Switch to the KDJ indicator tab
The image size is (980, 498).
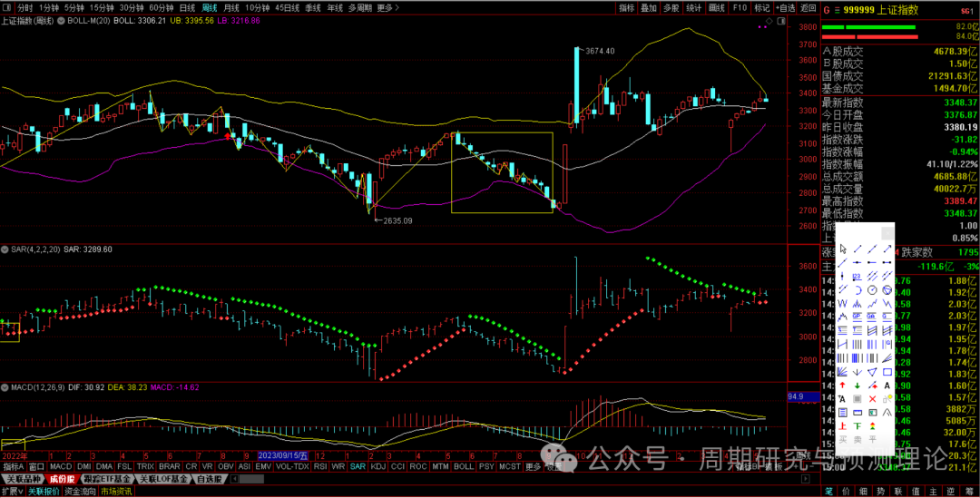point(378,466)
